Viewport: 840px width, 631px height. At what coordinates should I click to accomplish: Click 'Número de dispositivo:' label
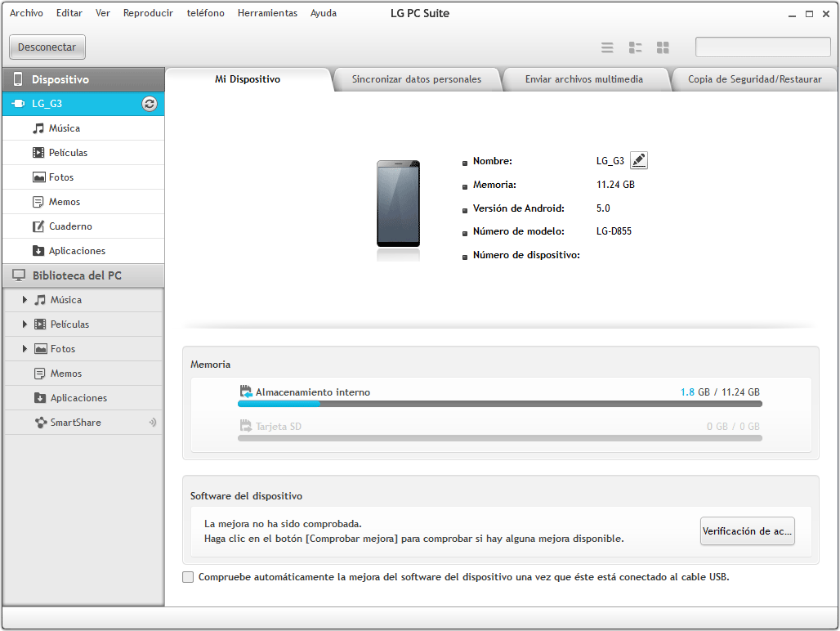coord(526,255)
